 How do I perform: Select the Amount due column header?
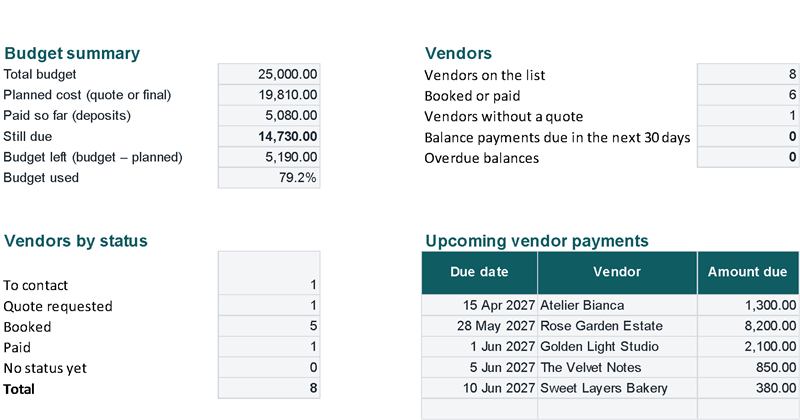(748, 273)
